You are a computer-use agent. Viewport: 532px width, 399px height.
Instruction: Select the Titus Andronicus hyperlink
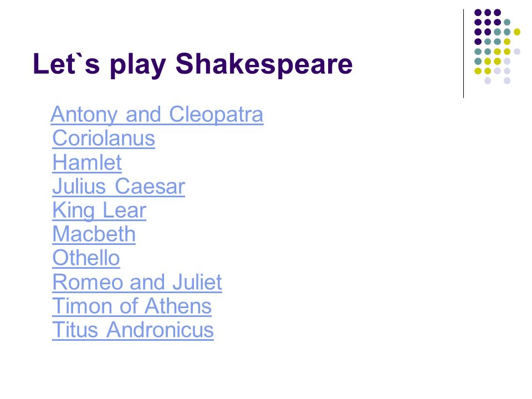[x=133, y=330]
